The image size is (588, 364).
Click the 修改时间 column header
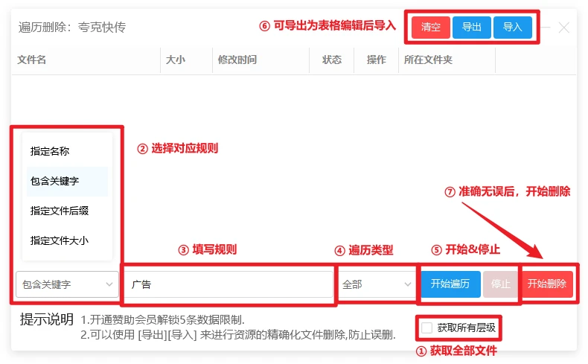(x=237, y=60)
